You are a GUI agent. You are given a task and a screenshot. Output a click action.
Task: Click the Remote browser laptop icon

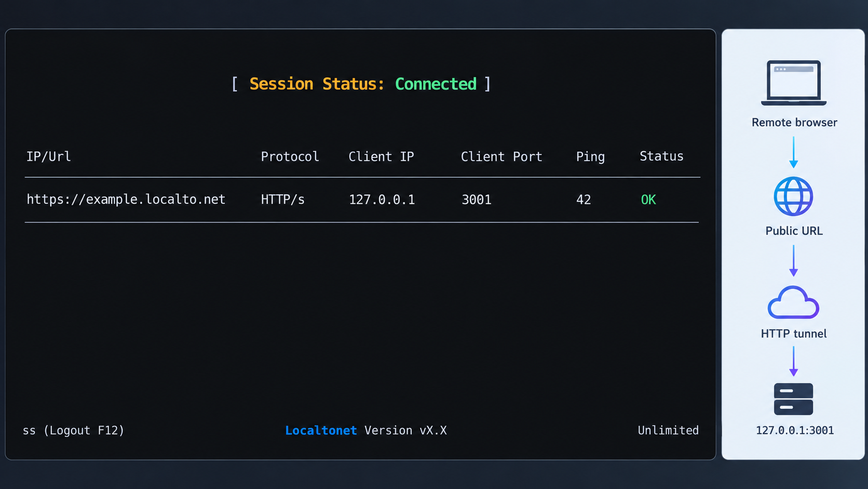click(x=793, y=83)
